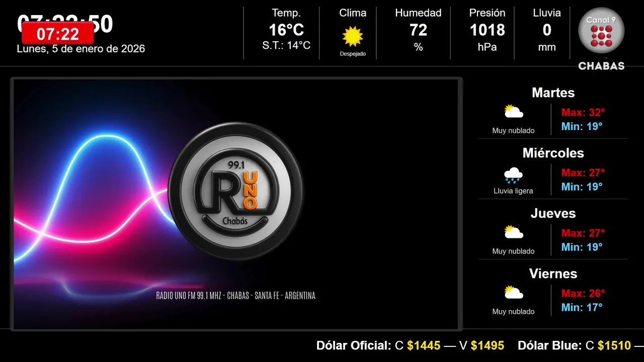Select the Viernes forecast heading
Image resolution: width=644 pixels, height=362 pixels.
pos(553,274)
